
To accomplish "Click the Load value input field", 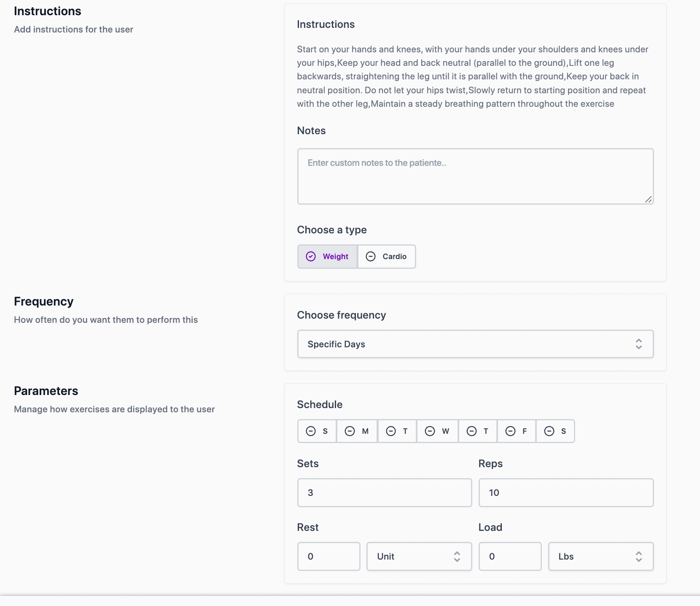I will pos(510,556).
